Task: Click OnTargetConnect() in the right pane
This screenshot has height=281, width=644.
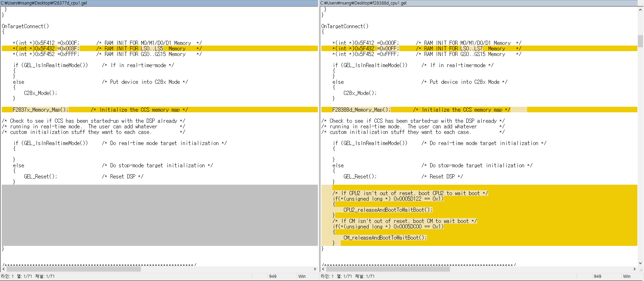Action: pos(345,26)
